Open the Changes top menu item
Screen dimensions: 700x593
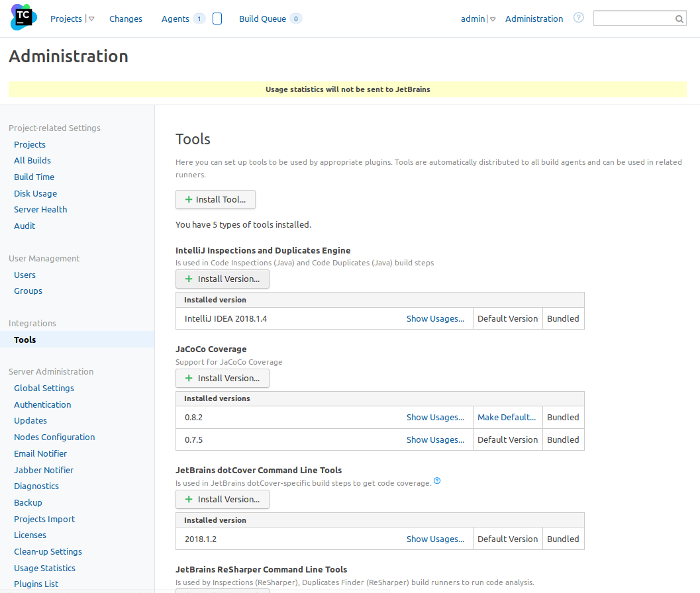coord(126,19)
